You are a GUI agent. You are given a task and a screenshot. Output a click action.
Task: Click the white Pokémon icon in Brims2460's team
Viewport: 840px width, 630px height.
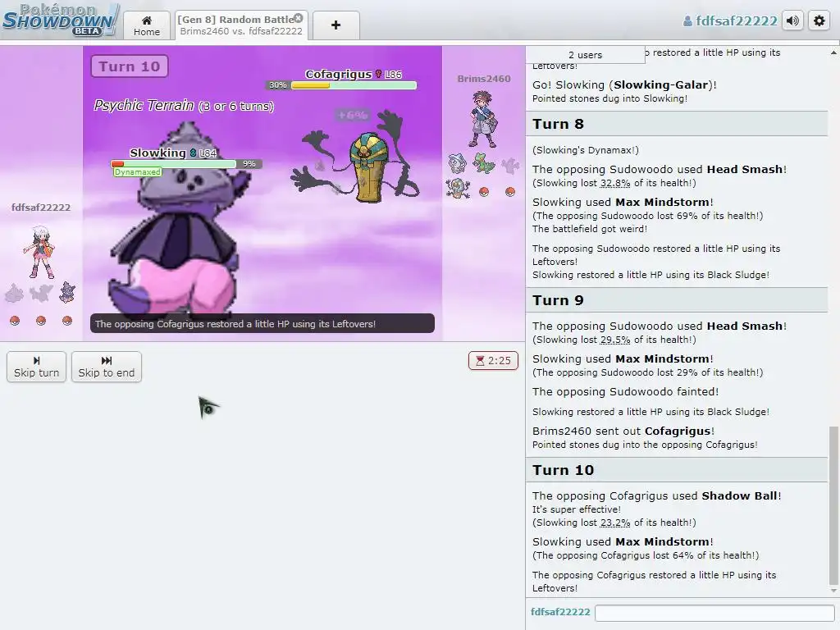[x=457, y=163]
